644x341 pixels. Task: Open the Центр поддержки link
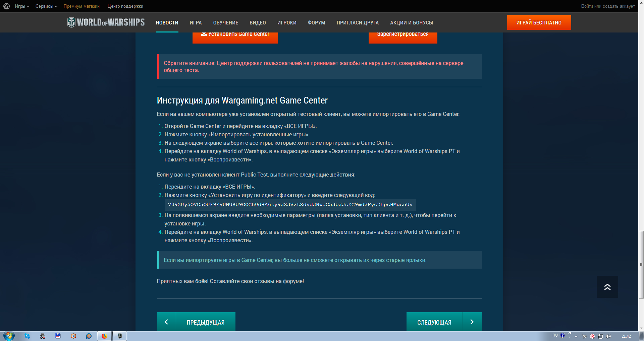coord(125,6)
